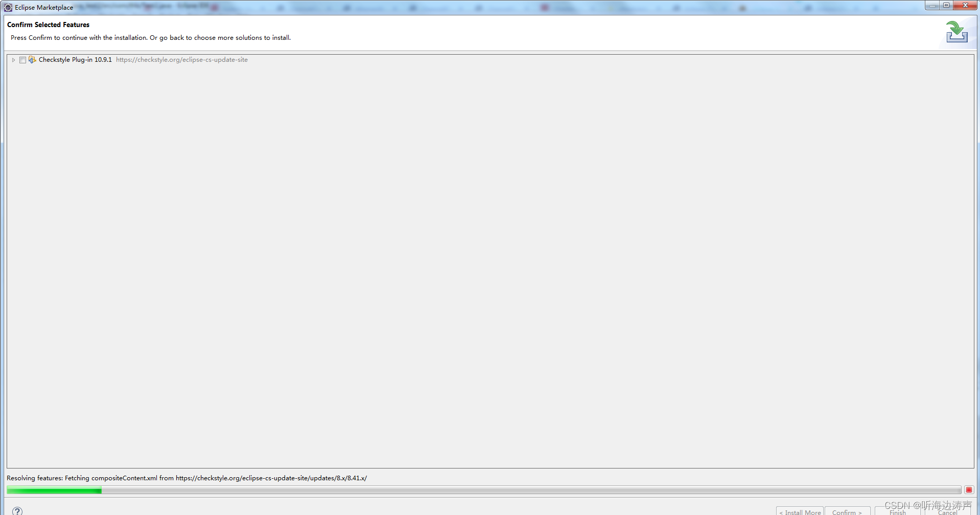Stop the resolving operation with the red button
The height and width of the screenshot is (515, 980).
(x=969, y=490)
